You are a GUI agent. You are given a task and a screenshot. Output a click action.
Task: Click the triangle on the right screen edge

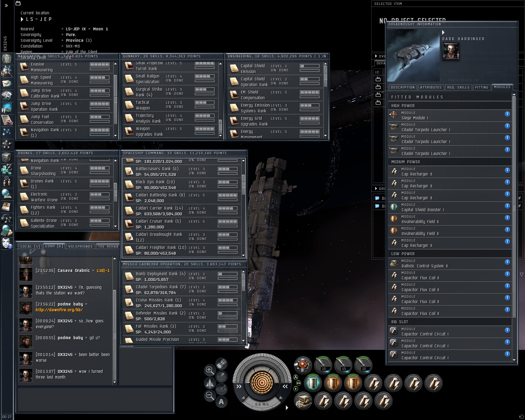click(522, 274)
